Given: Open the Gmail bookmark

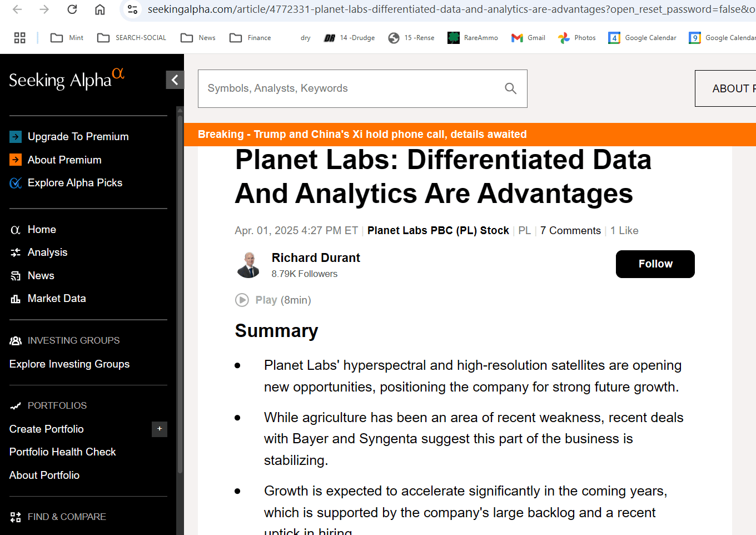Looking at the screenshot, I should [528, 38].
